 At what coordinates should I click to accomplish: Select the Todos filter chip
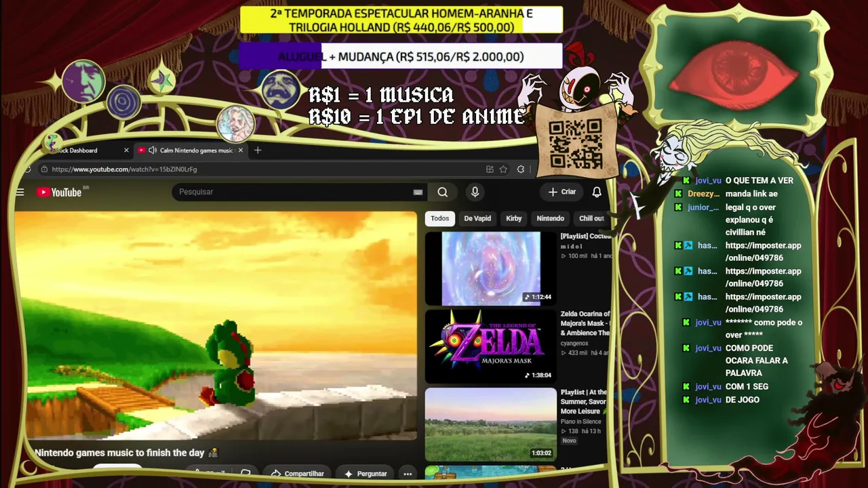point(439,218)
